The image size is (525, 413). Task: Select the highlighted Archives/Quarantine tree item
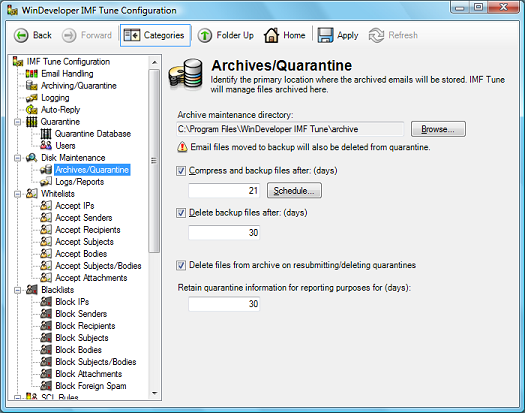[92, 170]
